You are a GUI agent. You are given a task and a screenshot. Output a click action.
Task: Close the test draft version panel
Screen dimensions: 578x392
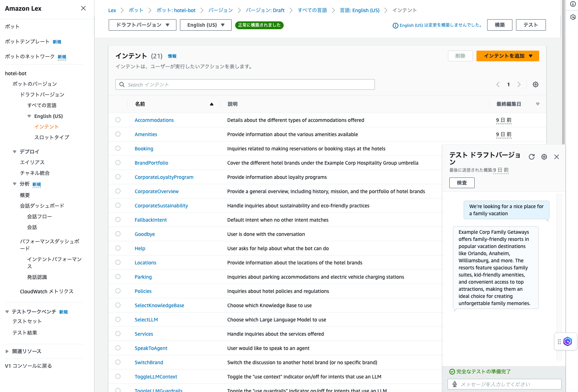point(557,157)
